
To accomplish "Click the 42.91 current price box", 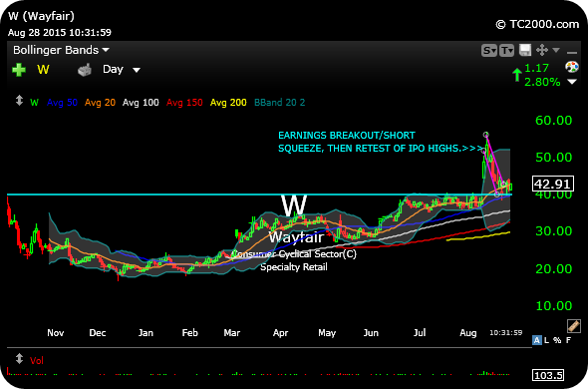I will click(553, 184).
